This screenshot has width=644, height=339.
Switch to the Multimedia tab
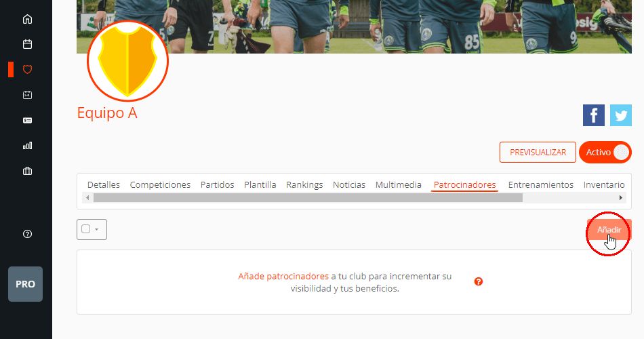[399, 185]
